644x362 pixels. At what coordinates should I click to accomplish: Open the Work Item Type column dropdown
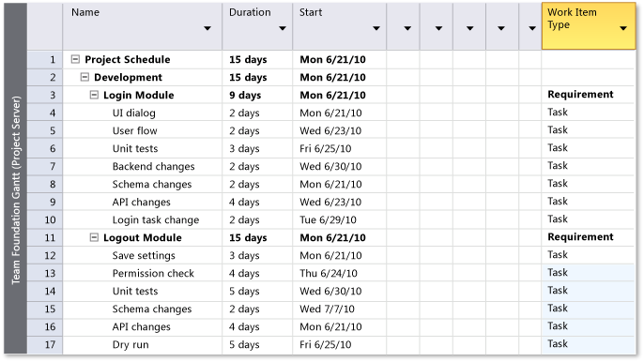(623, 28)
